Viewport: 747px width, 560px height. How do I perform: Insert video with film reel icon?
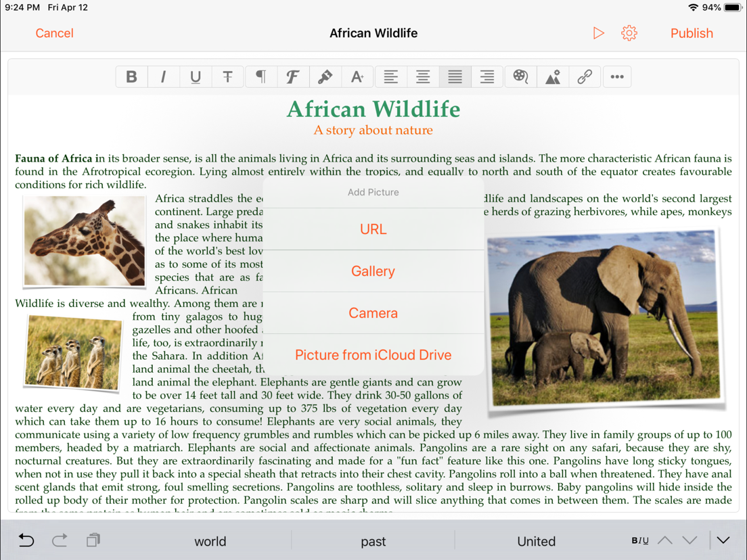[x=521, y=76]
